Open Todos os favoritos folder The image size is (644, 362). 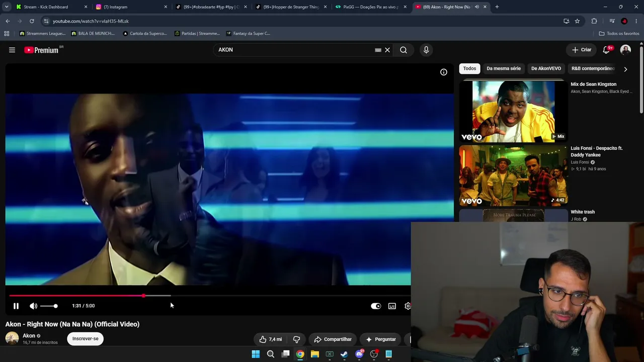pyautogui.click(x=619, y=34)
